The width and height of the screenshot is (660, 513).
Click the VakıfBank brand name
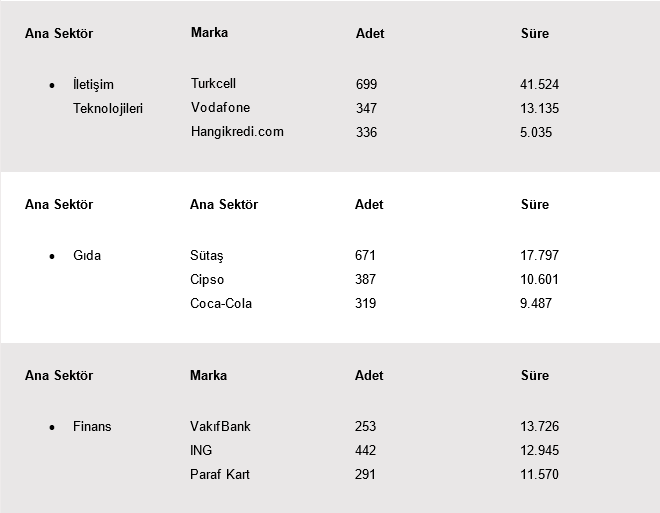tap(220, 427)
